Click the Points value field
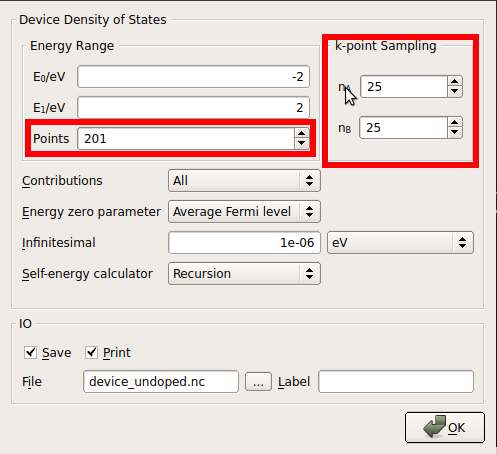Screen dimensions: 497x454 point(186,139)
